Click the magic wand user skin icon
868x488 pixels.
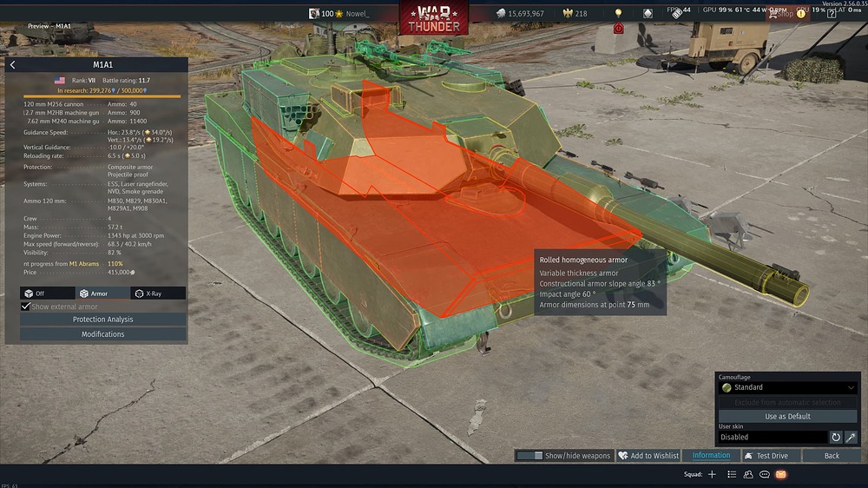click(851, 437)
